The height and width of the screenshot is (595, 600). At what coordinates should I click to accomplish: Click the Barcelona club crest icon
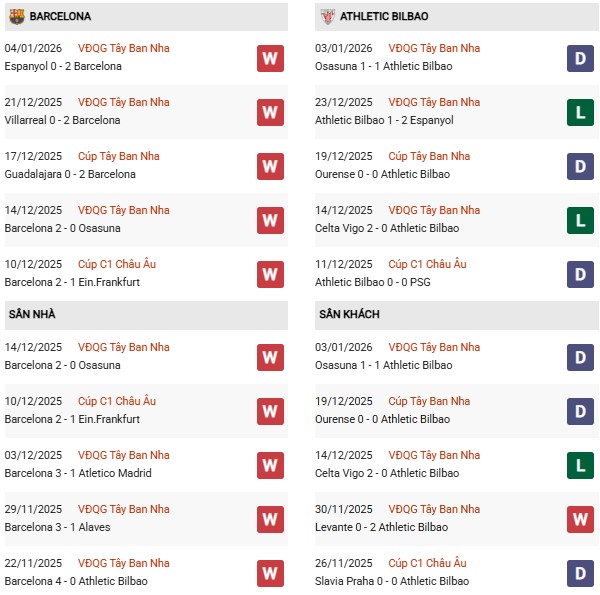pyautogui.click(x=16, y=16)
